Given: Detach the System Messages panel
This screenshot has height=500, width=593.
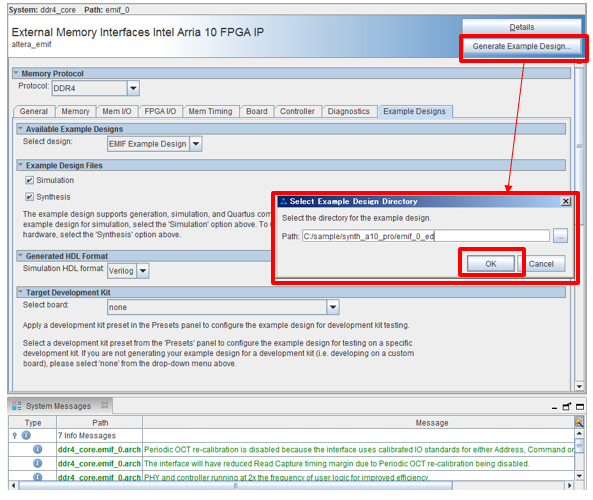Looking at the screenshot, I should 567,407.
